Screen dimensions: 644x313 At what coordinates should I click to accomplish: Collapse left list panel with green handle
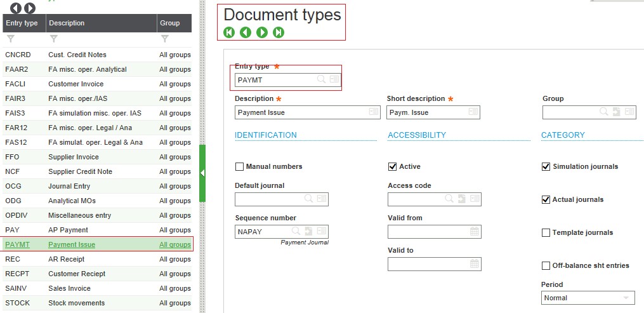click(x=202, y=173)
